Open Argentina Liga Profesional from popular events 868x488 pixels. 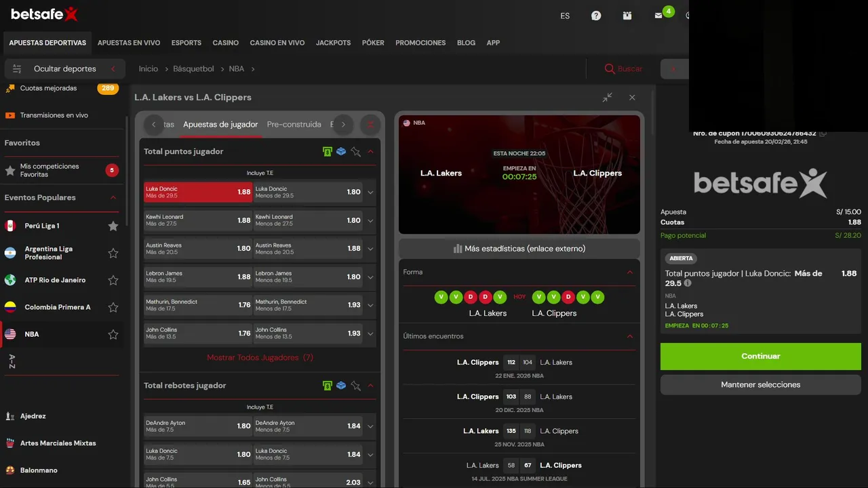pyautogui.click(x=49, y=253)
